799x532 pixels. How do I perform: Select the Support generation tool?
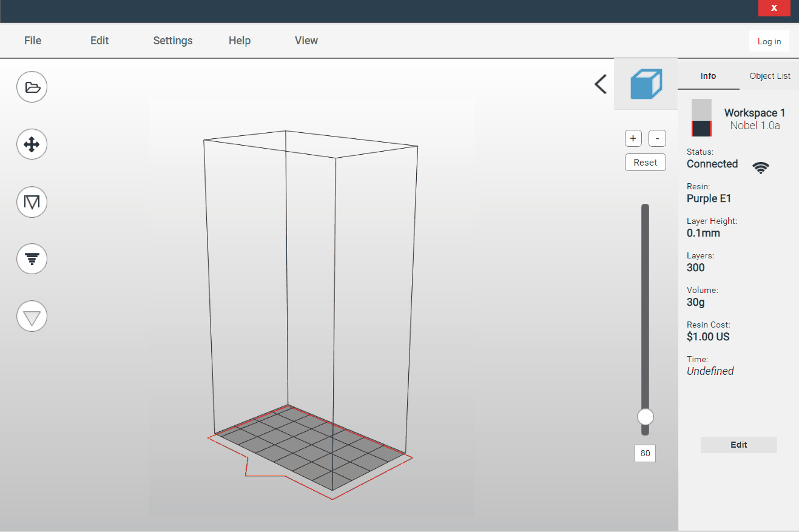tap(32, 258)
